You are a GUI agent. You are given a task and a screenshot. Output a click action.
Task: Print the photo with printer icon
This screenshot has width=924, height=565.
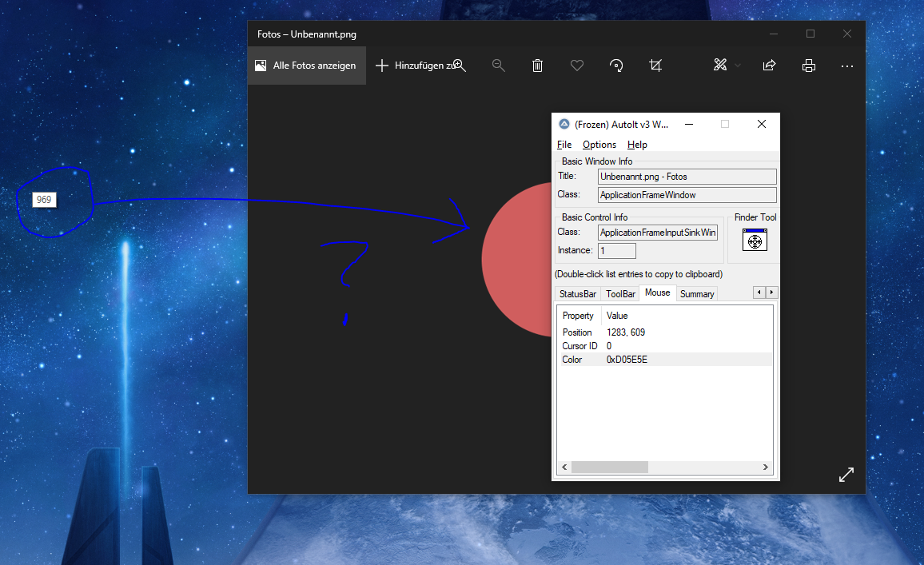tap(809, 66)
